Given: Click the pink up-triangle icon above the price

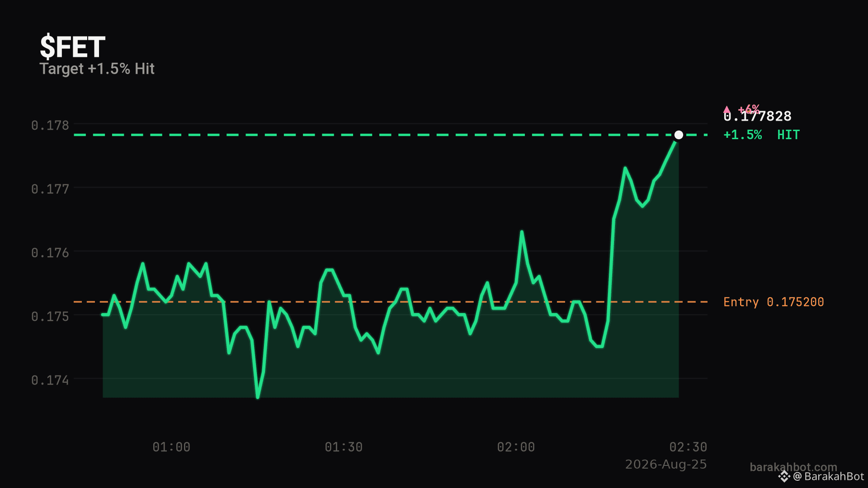Looking at the screenshot, I should 727,109.
